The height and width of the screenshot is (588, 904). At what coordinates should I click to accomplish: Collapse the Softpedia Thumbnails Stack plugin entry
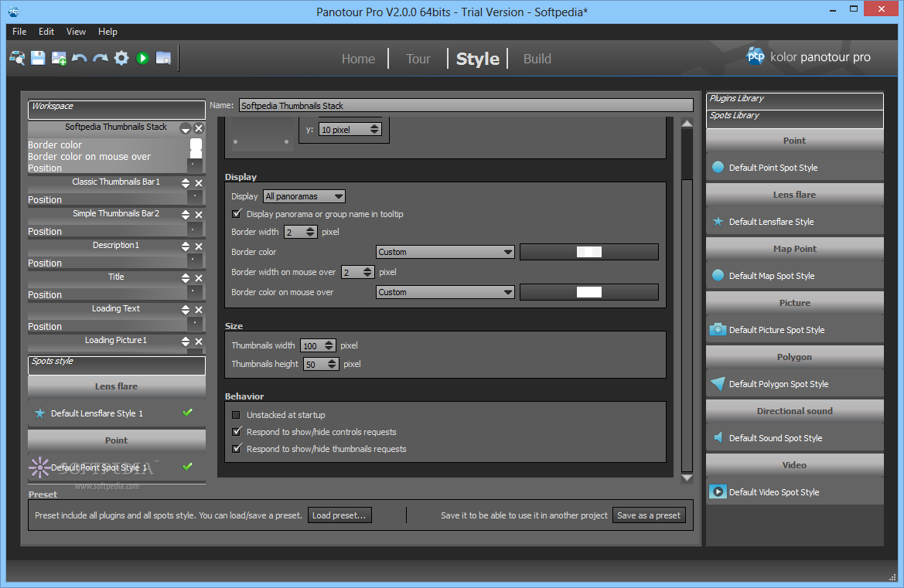pos(185,128)
